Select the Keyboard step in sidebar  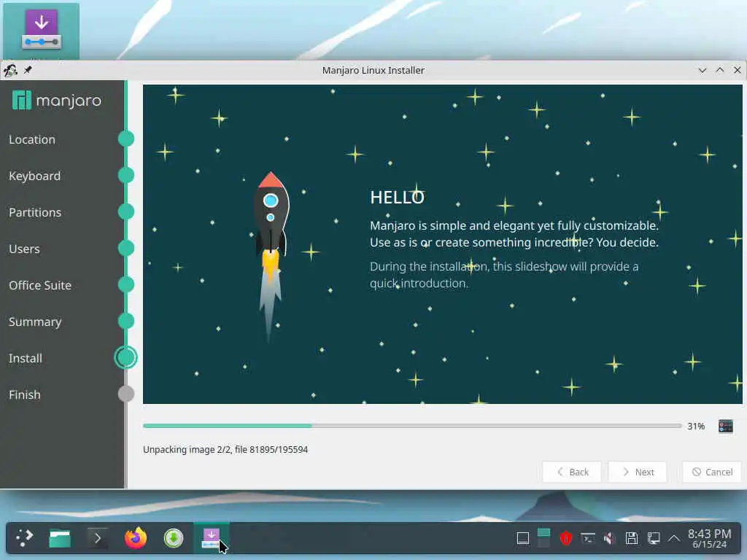coord(35,176)
